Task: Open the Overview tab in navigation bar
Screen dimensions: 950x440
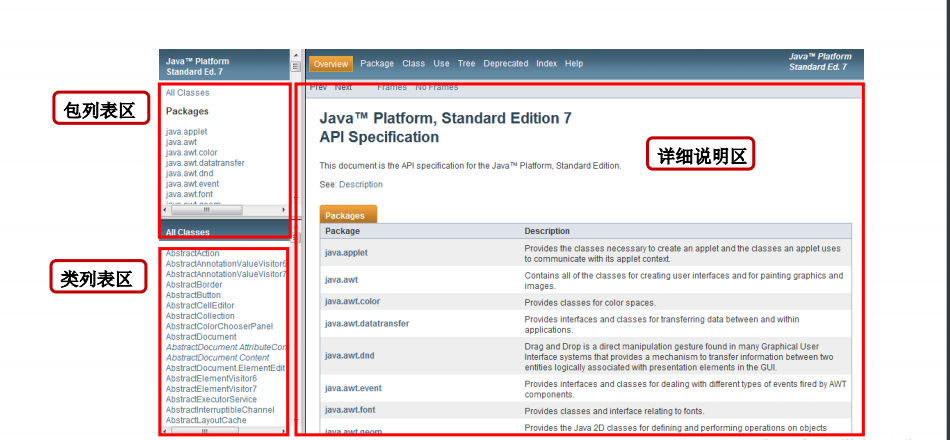Action: pyautogui.click(x=331, y=64)
